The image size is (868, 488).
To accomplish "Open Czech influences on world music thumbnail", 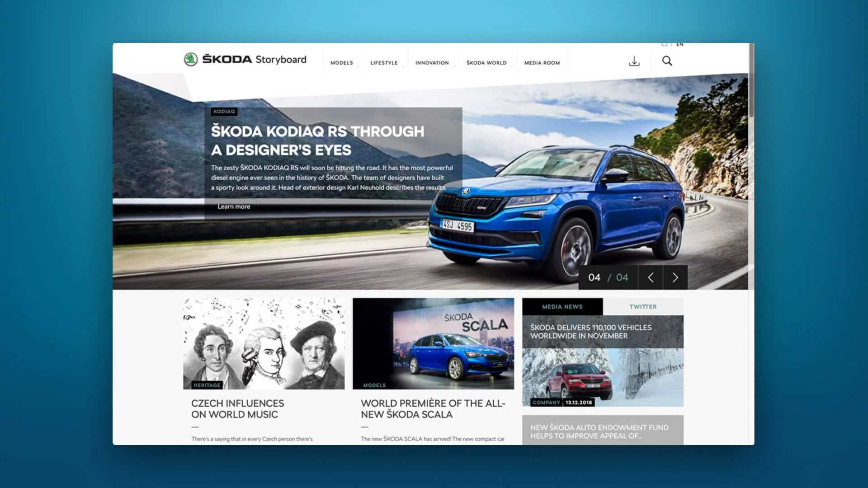I will click(x=264, y=343).
